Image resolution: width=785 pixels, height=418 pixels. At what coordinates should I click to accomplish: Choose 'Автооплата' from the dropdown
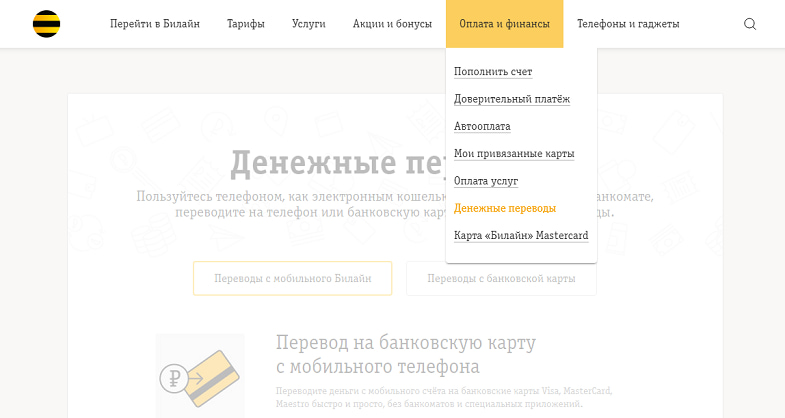tap(482, 126)
